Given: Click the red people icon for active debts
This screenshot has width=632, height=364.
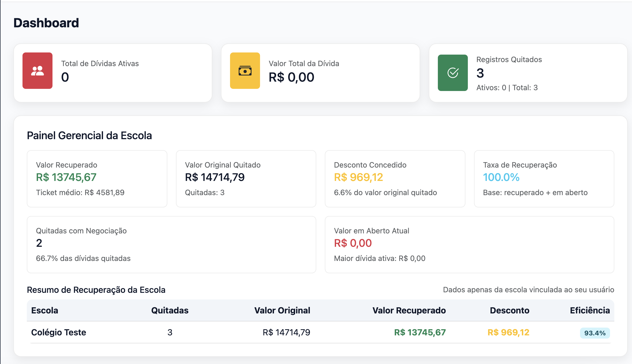Looking at the screenshot, I should 37,71.
